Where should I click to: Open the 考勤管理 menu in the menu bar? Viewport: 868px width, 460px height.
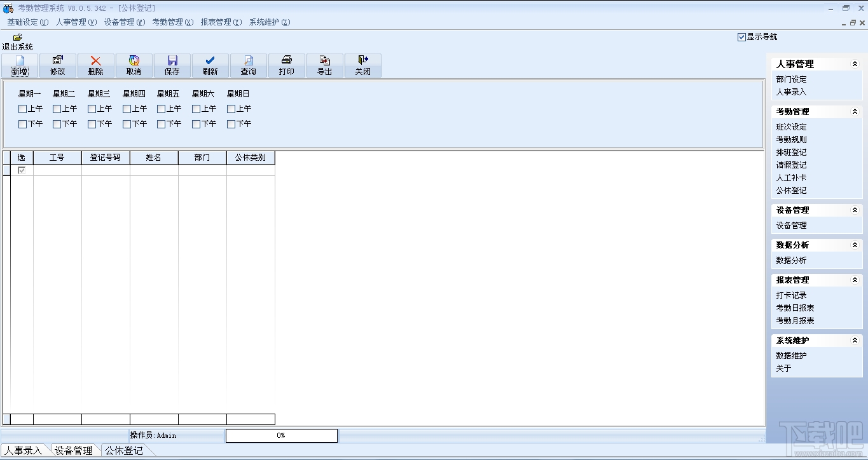pyautogui.click(x=173, y=22)
